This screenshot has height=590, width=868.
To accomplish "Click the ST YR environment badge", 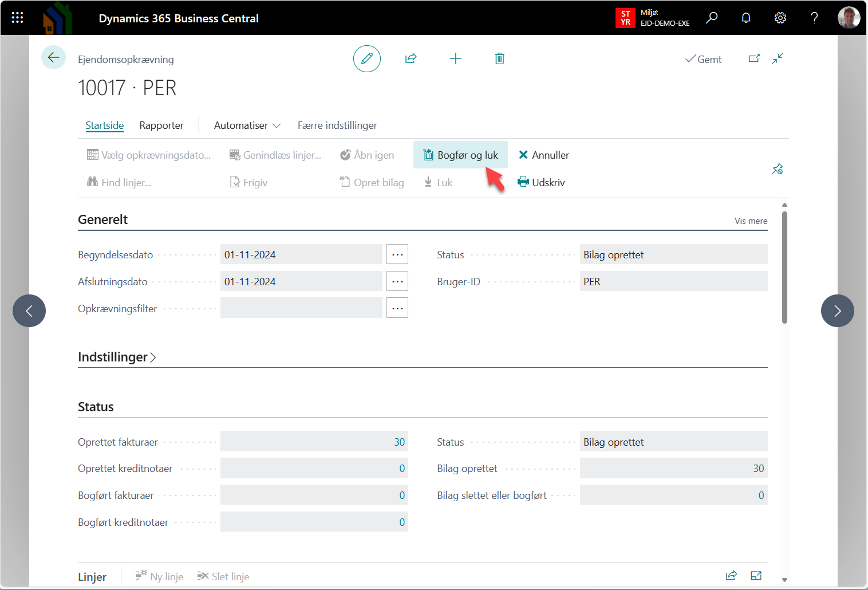I will 625,18.
